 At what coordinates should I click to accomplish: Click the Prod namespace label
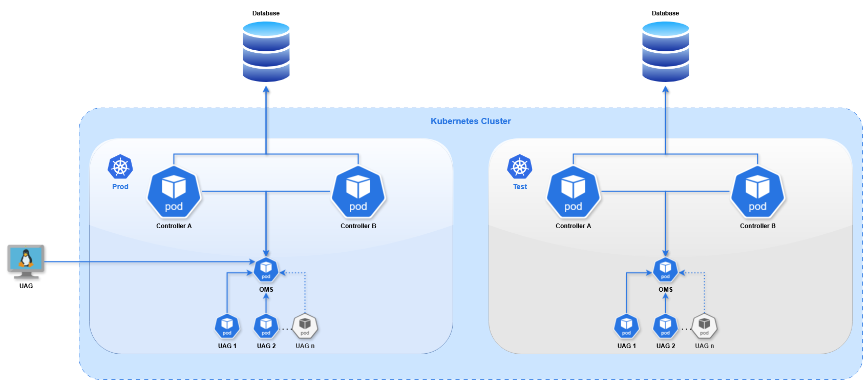120,187
